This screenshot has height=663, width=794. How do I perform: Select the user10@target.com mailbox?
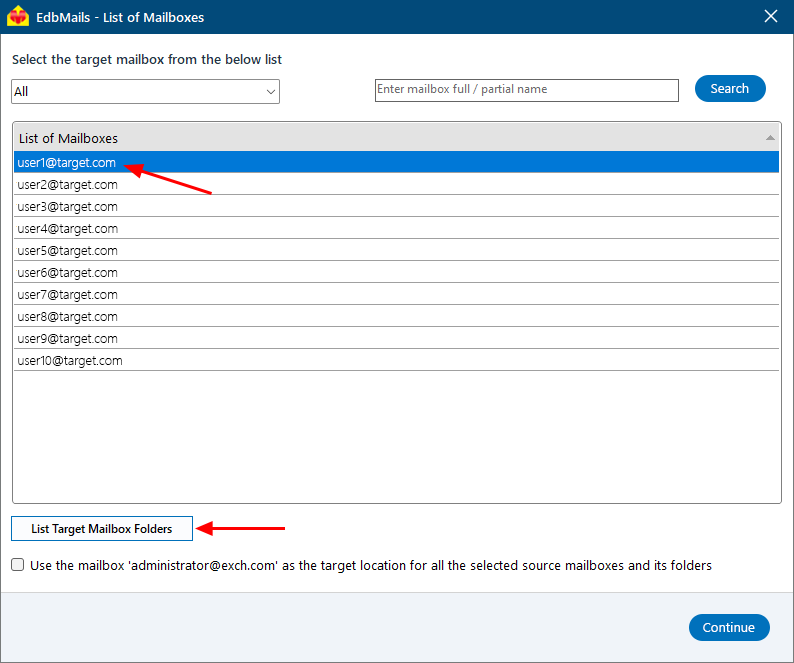(x=70, y=360)
